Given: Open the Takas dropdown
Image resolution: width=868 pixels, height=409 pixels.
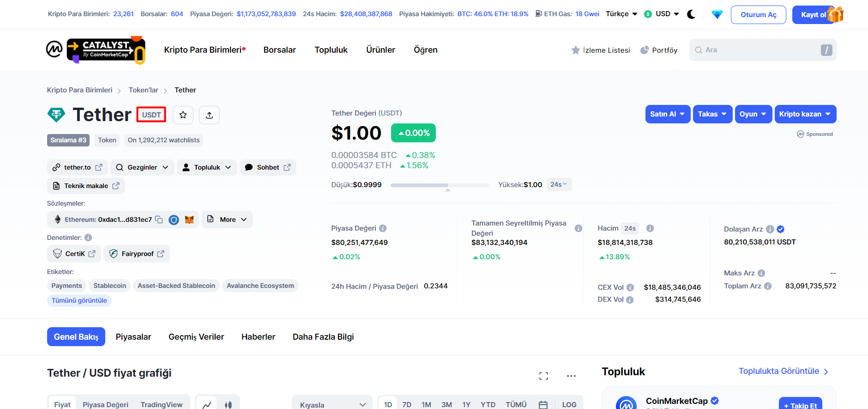Looking at the screenshot, I should pyautogui.click(x=712, y=114).
